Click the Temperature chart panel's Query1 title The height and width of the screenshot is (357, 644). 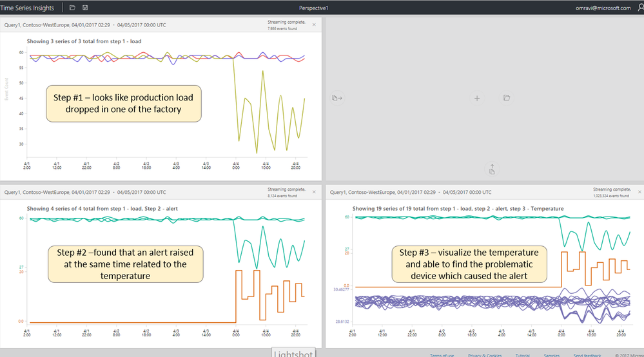coord(411,193)
